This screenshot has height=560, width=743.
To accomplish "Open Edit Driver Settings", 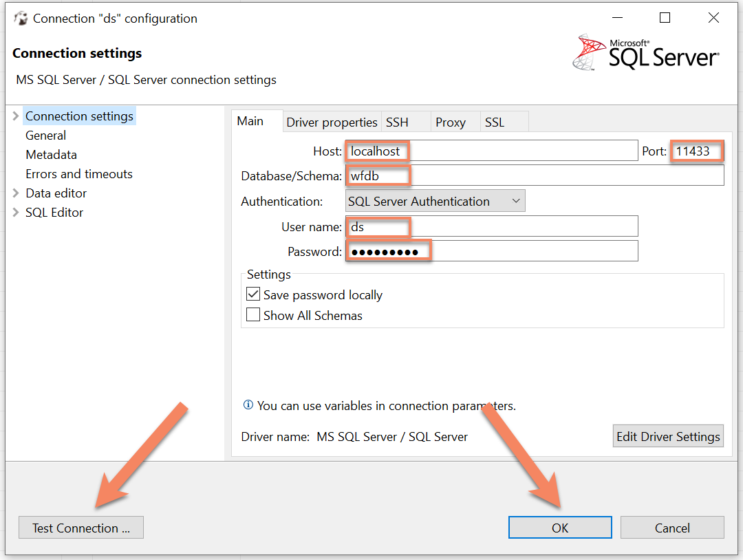I will tap(668, 436).
